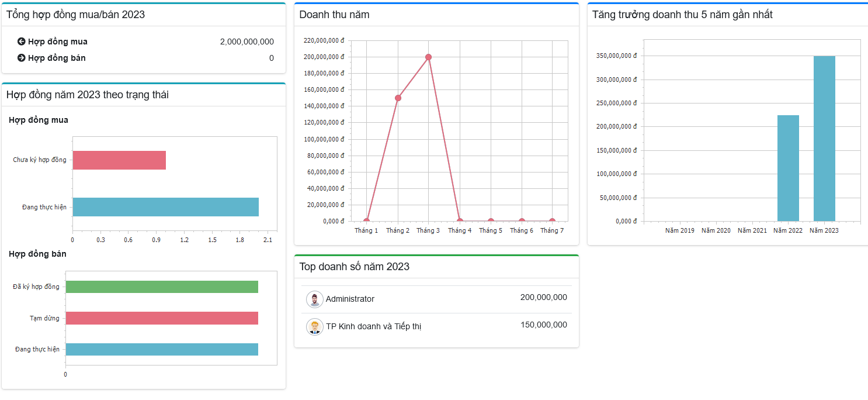Click the 2.1 tick label under Hợp đồng mua

tap(268, 240)
